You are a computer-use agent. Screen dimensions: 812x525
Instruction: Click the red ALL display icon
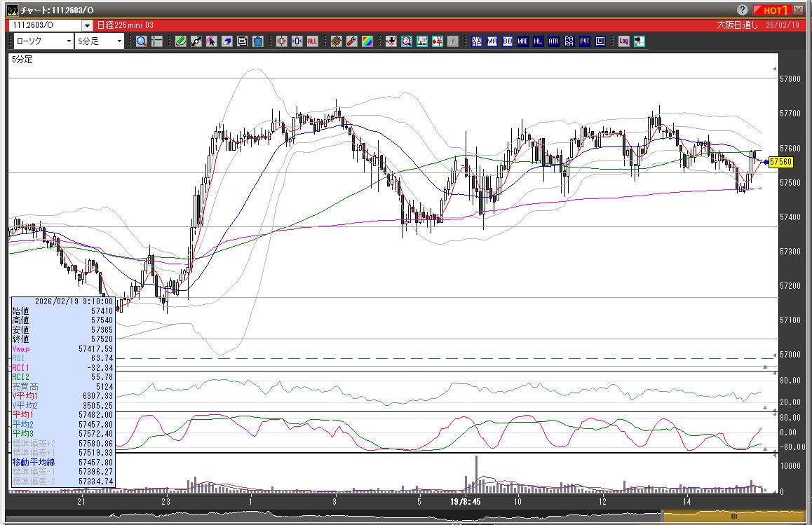pos(312,41)
